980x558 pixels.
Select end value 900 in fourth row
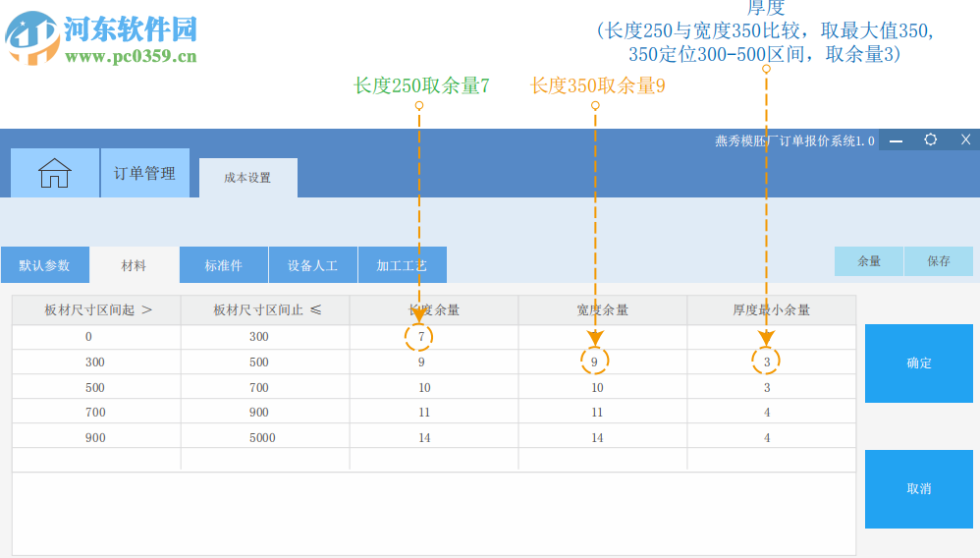266,412
